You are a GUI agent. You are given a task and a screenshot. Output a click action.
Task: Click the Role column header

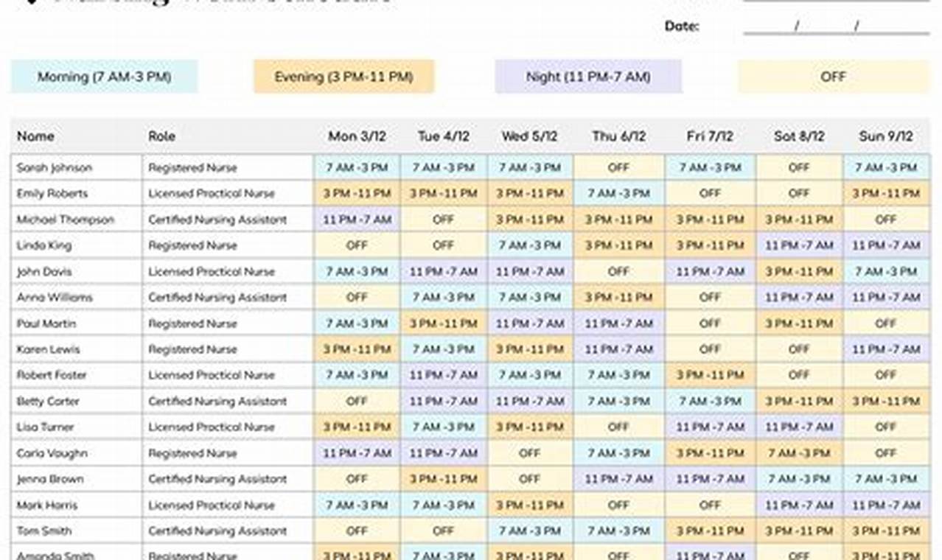pyautogui.click(x=162, y=136)
